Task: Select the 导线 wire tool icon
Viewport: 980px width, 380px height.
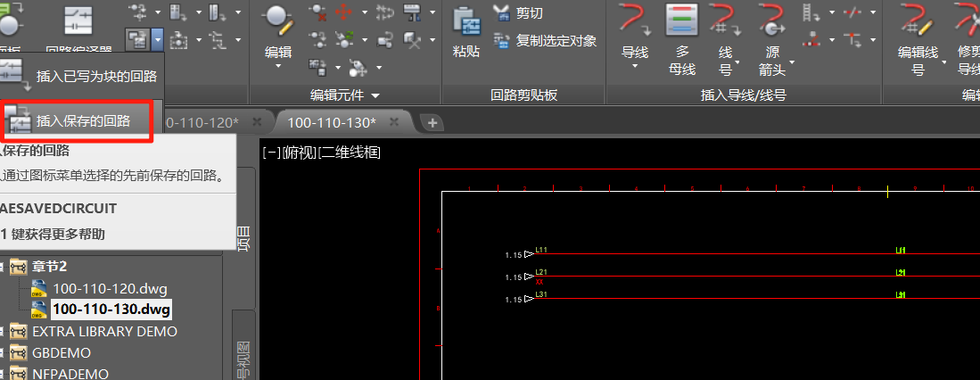Action: (x=635, y=21)
